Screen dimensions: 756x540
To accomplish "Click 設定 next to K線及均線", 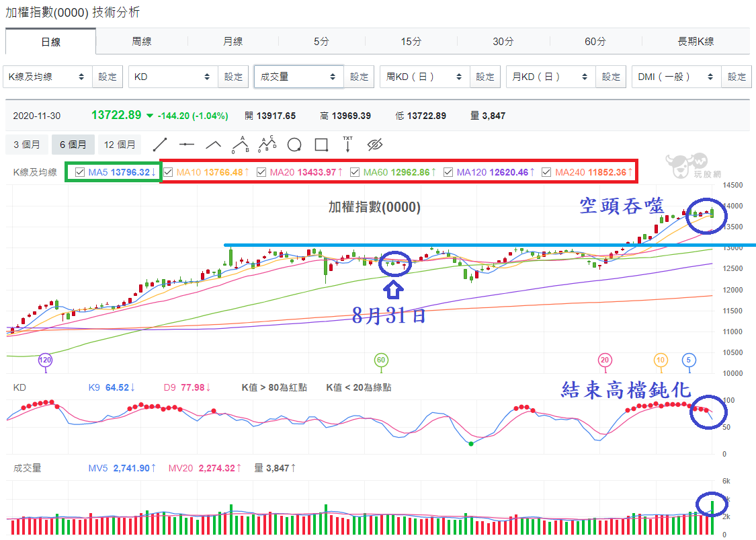I will coord(108,77).
